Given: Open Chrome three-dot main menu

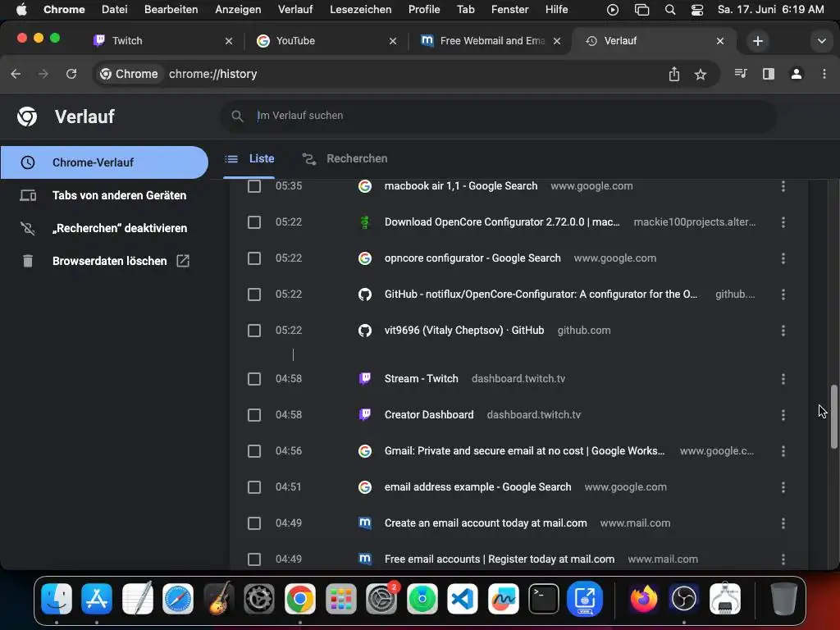Looking at the screenshot, I should point(824,74).
